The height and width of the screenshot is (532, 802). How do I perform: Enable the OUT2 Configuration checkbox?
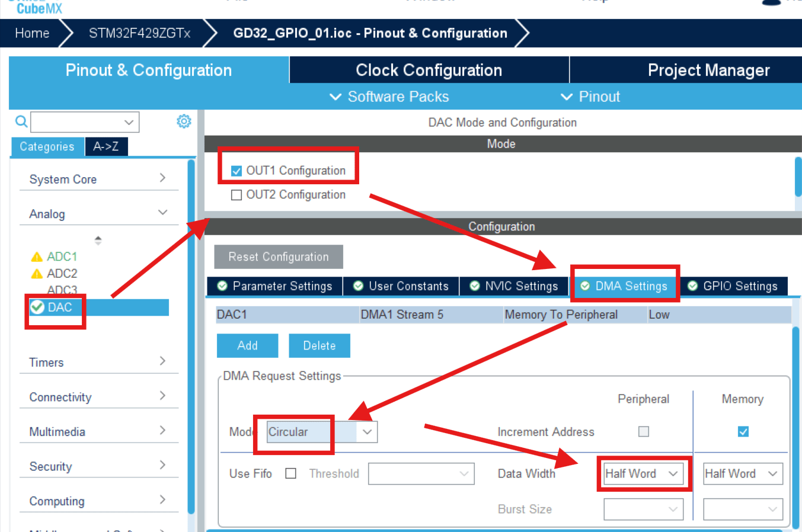coord(237,195)
